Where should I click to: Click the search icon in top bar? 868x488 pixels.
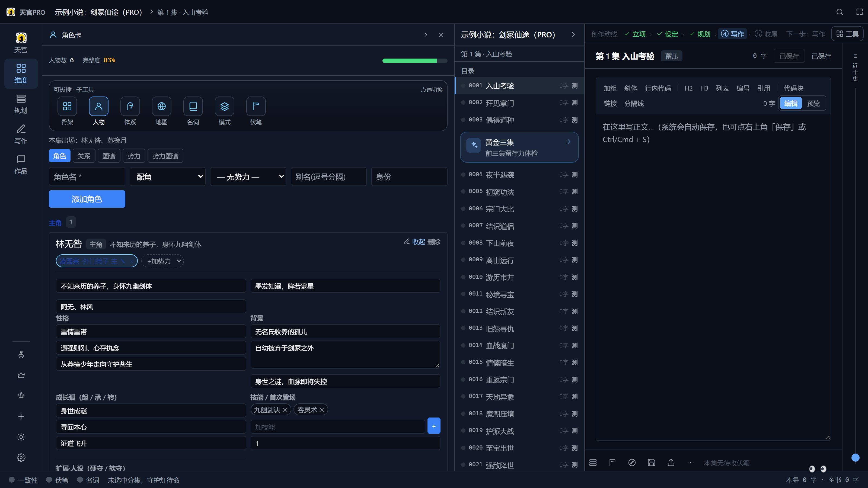click(x=839, y=12)
